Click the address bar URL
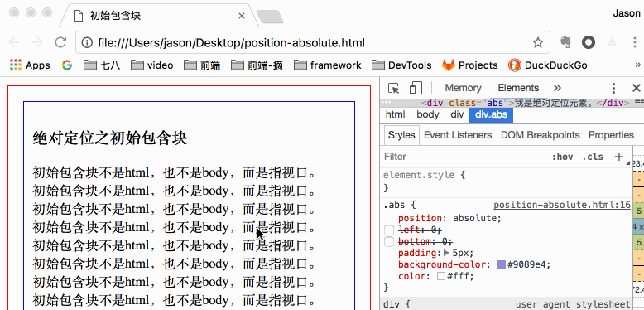 tap(231, 43)
